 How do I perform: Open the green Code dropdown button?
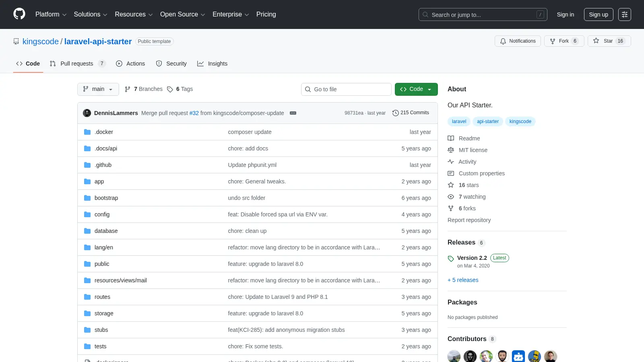pyautogui.click(x=416, y=89)
